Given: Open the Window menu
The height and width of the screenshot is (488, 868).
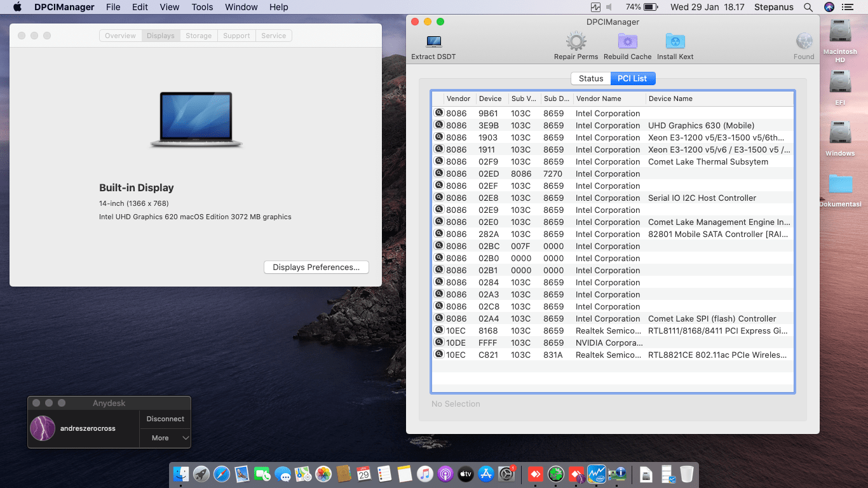Looking at the screenshot, I should click(x=241, y=7).
